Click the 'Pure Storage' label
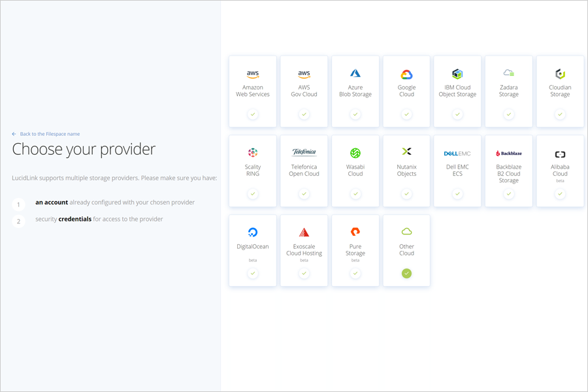 [x=355, y=250]
